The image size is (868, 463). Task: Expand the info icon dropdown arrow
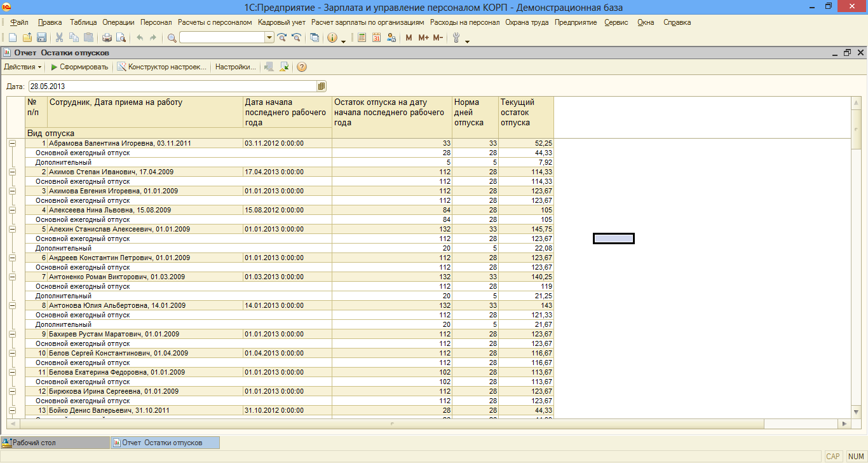344,41
